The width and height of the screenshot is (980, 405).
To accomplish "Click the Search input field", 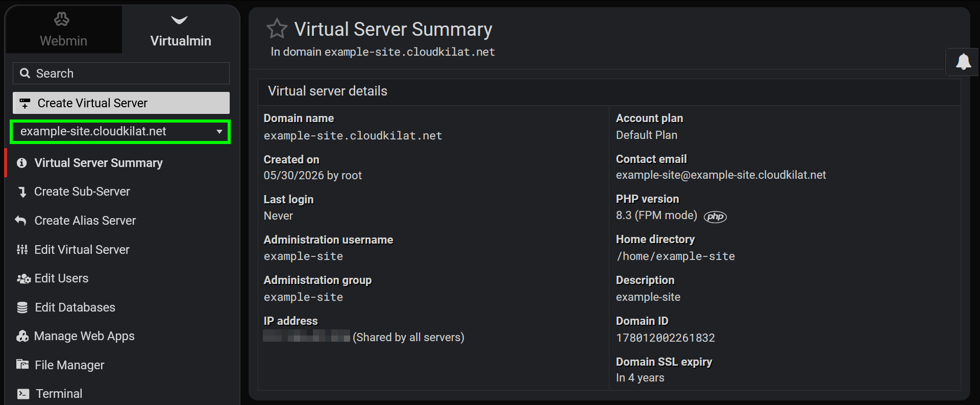I will (x=121, y=74).
